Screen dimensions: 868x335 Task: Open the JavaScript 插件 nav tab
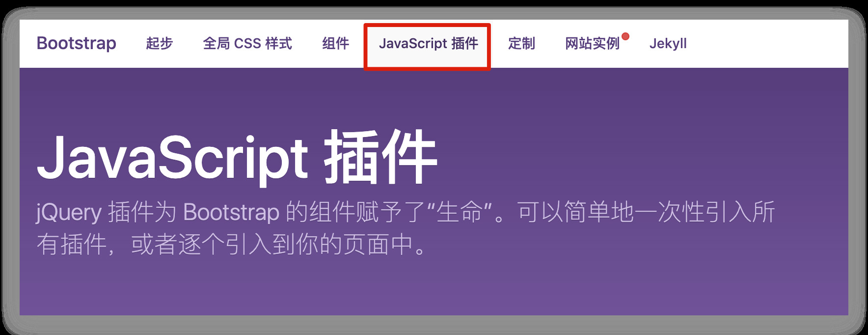[428, 44]
